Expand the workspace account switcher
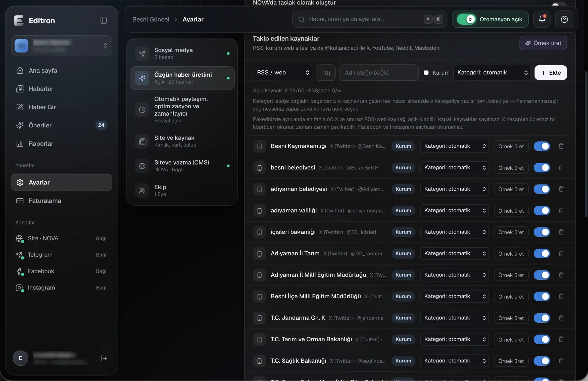This screenshot has height=381, width=588. click(61, 46)
